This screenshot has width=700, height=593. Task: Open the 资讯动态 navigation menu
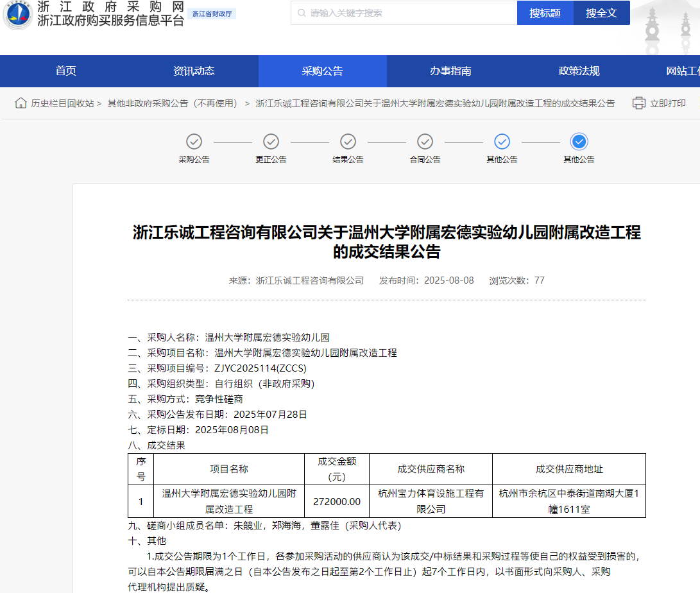click(x=194, y=71)
